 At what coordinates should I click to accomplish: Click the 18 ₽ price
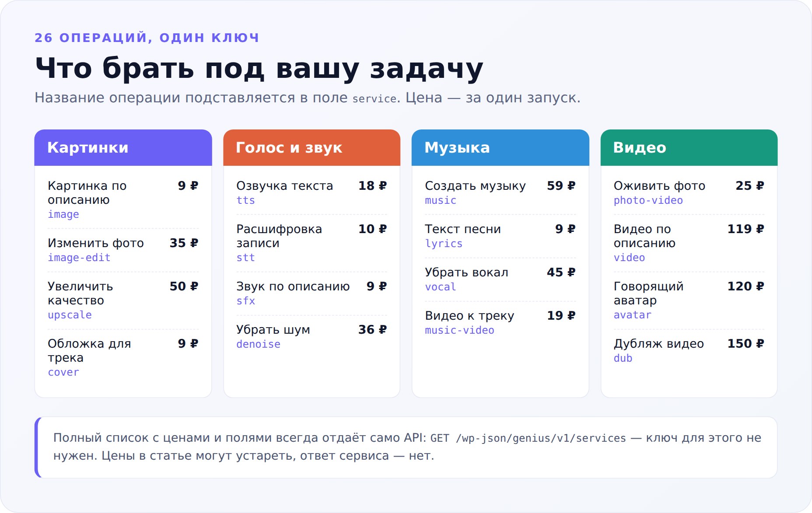(373, 186)
